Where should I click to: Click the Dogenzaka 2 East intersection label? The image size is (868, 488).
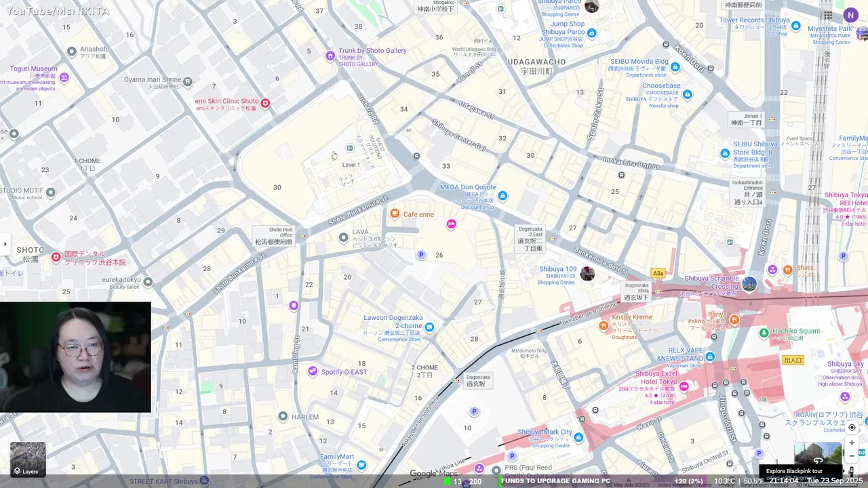[530, 239]
